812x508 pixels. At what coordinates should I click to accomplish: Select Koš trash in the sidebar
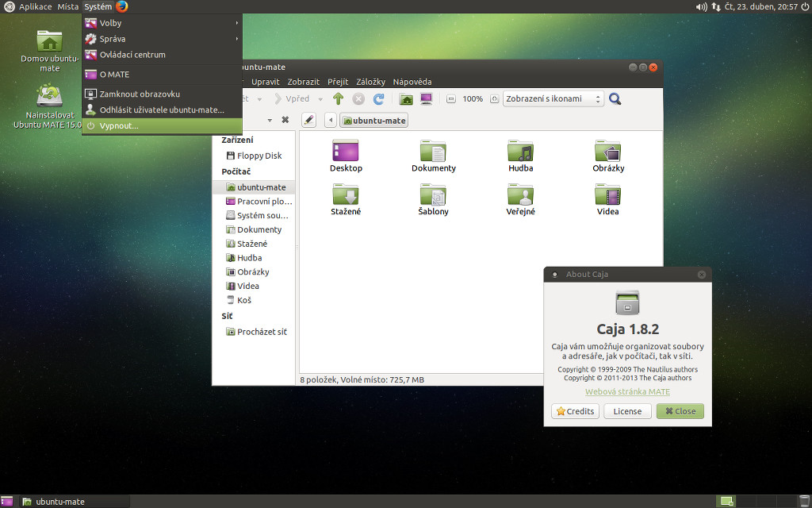coord(254,300)
